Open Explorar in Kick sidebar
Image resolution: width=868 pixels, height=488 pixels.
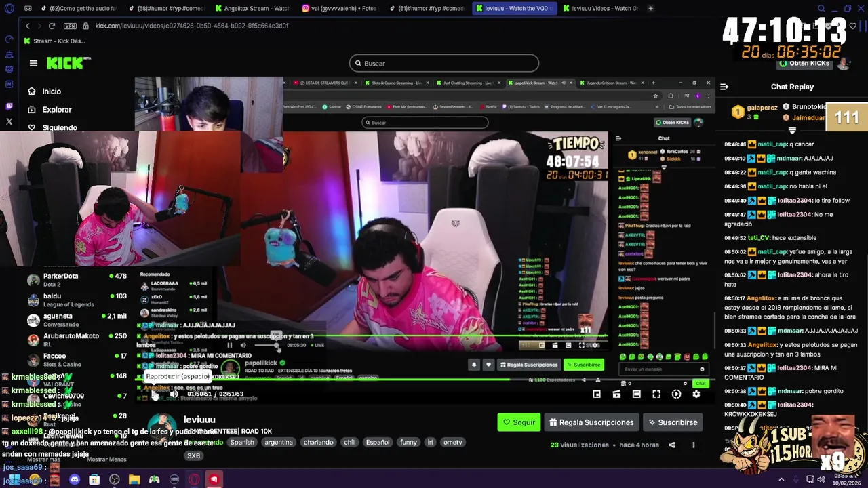[50, 110]
